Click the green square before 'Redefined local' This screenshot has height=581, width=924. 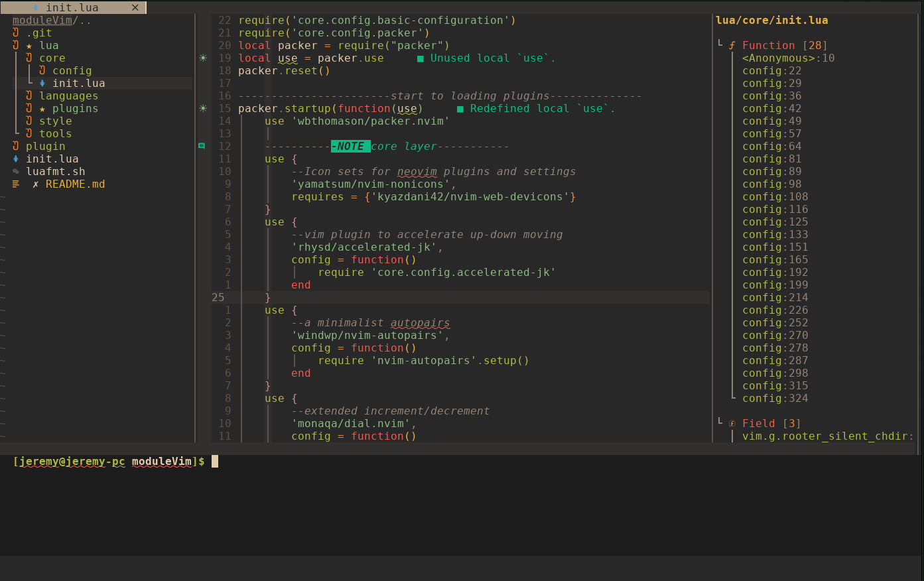460,109
